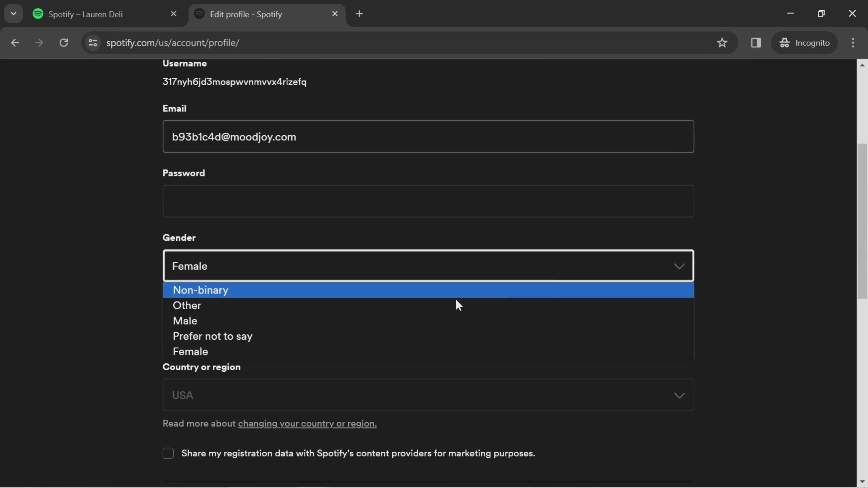Click the scrollbar up arrow
The image size is (868, 488).
(x=862, y=65)
